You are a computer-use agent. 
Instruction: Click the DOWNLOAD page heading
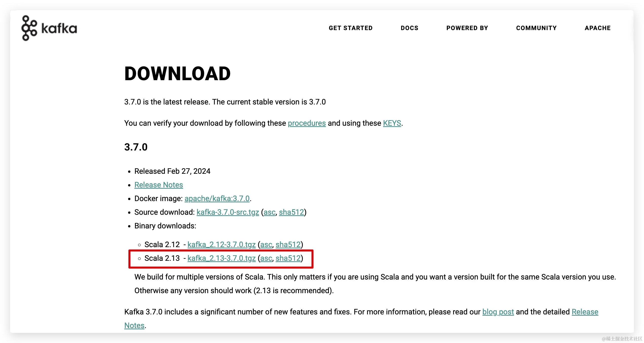(x=177, y=74)
